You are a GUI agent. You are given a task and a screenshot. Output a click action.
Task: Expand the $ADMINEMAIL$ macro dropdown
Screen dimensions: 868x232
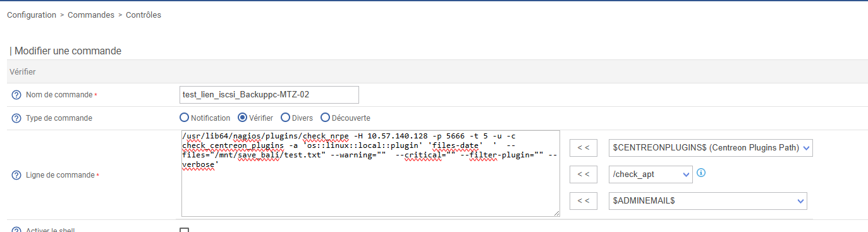pyautogui.click(x=708, y=201)
